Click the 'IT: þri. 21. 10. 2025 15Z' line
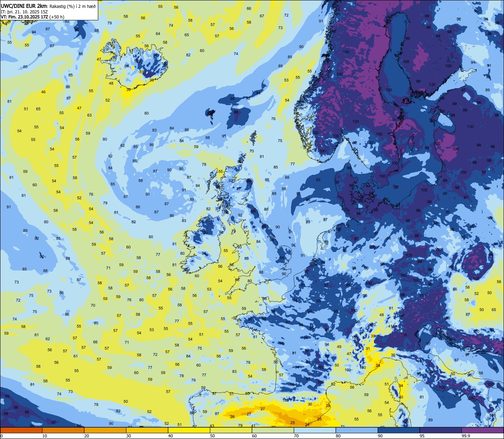 24,12
